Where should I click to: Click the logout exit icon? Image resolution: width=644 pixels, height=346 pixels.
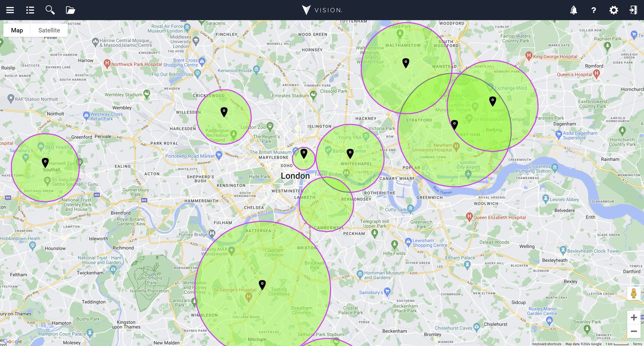coord(633,10)
